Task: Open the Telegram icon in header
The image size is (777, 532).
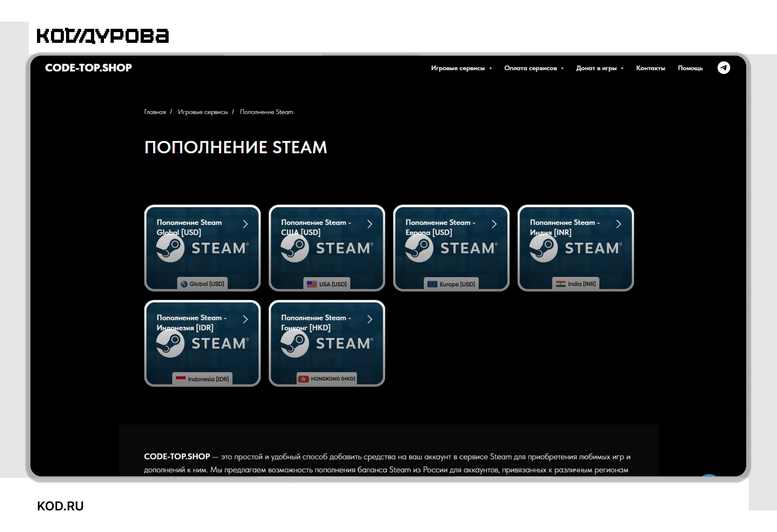Action: [x=724, y=68]
